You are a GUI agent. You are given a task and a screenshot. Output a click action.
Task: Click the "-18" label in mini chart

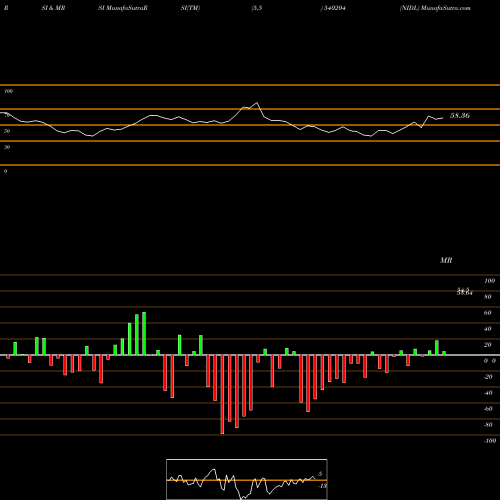(x=322, y=486)
